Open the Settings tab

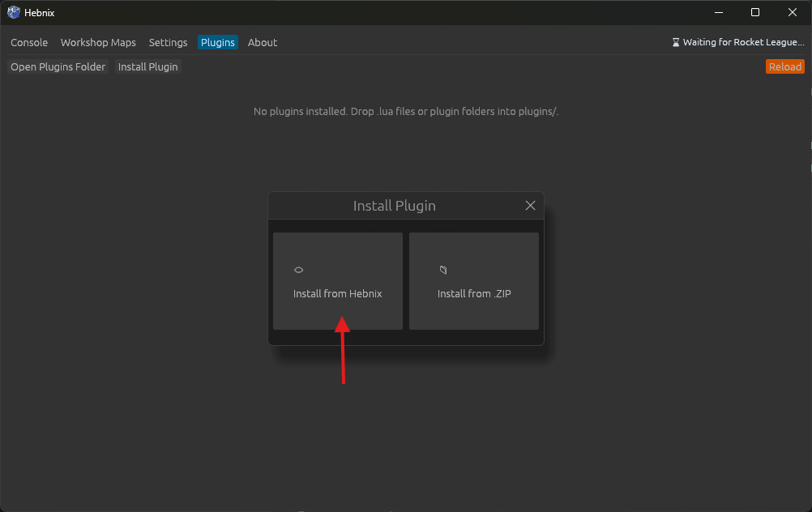point(168,42)
